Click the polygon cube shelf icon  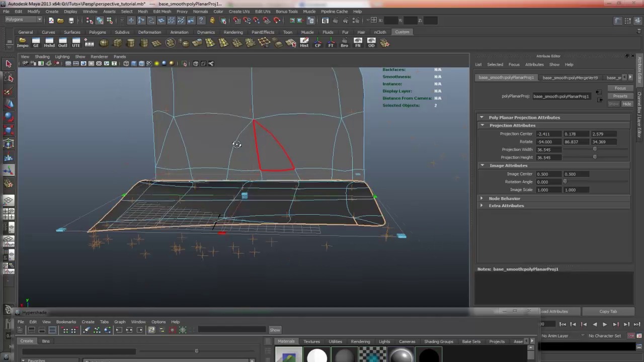point(117,43)
